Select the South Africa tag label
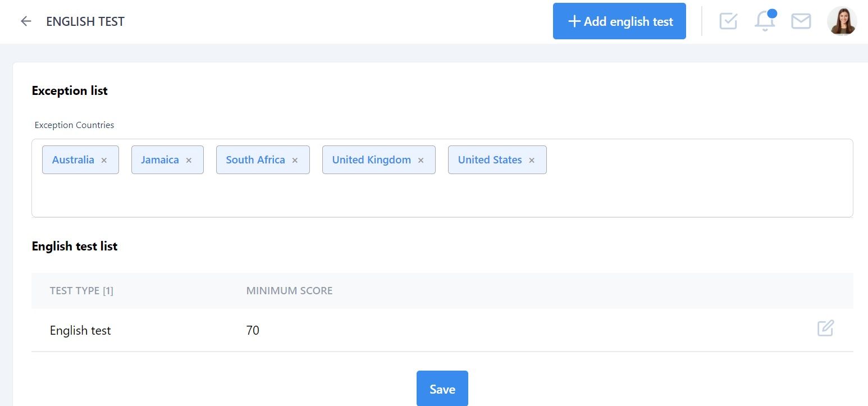Image resolution: width=868 pixels, height=406 pixels. point(255,159)
